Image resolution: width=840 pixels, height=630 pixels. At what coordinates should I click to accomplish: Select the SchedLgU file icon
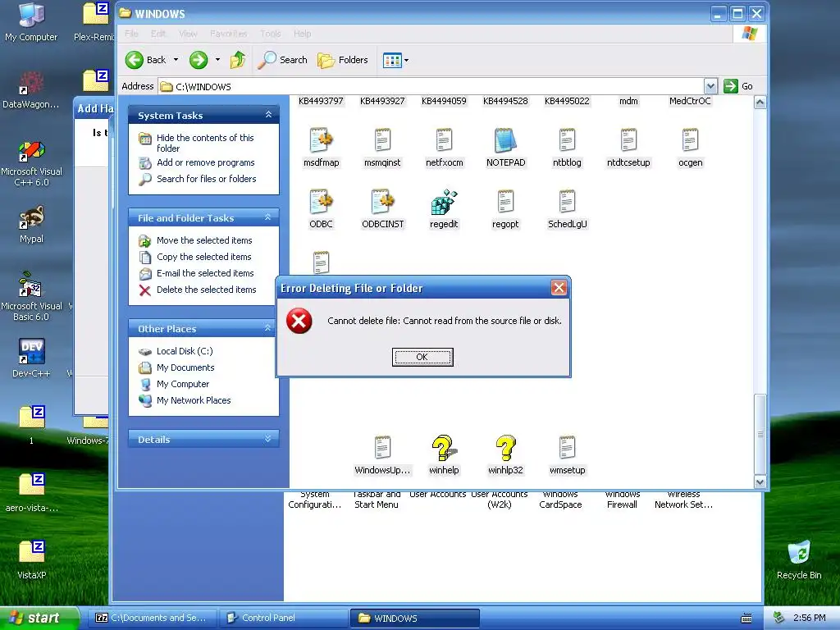tap(568, 202)
